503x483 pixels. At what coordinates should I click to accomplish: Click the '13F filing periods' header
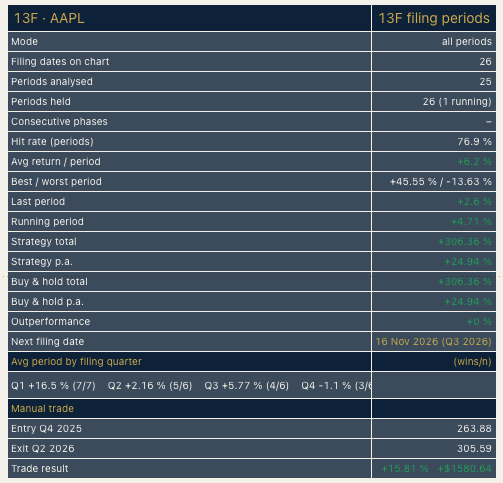pos(434,18)
